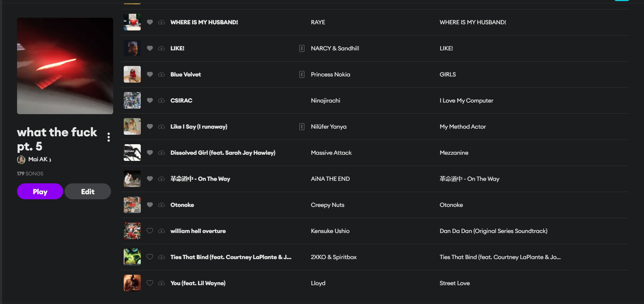The width and height of the screenshot is (644, 304).
Task: Download the CSIRAC track via cloud icon
Action: [x=161, y=100]
